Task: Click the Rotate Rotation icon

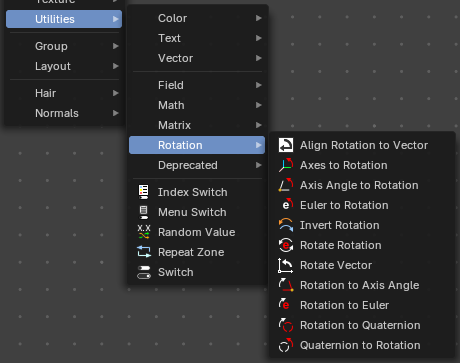Action: coord(286,245)
